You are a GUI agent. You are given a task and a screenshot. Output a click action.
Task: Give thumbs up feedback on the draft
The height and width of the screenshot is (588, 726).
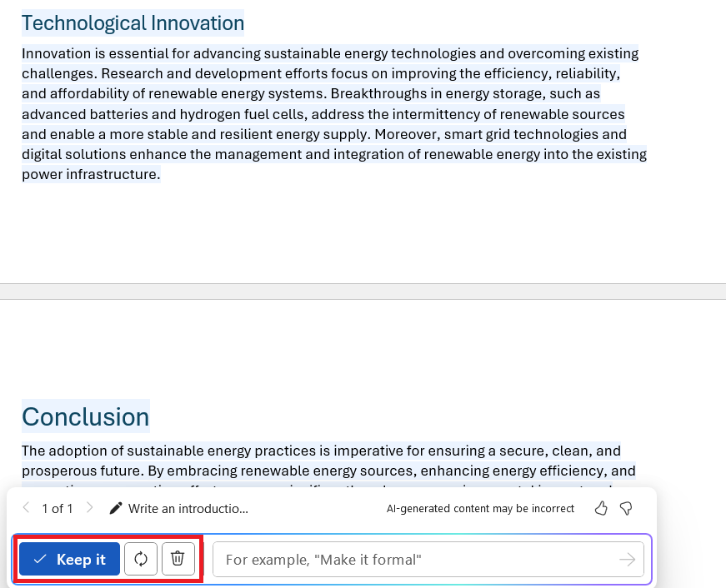[x=601, y=508]
